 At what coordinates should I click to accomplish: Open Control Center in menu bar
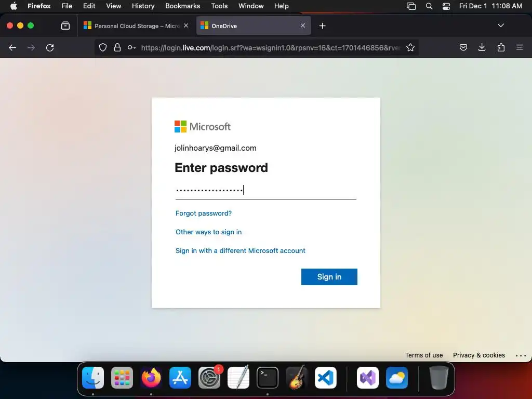(446, 6)
